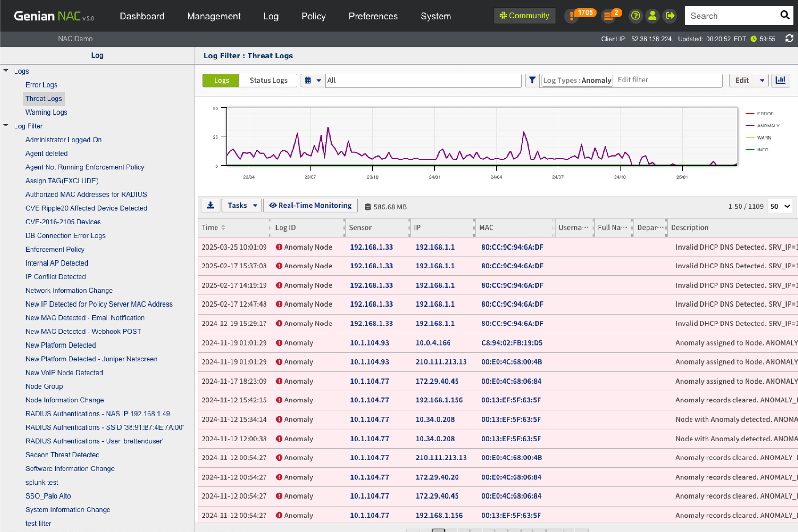Open the Warning Logs link in sidebar
This screenshot has width=798, height=532.
pos(46,112)
